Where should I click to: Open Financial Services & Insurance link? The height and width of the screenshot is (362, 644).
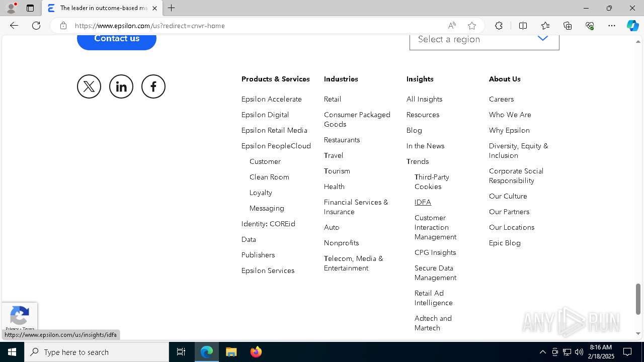pos(356,207)
